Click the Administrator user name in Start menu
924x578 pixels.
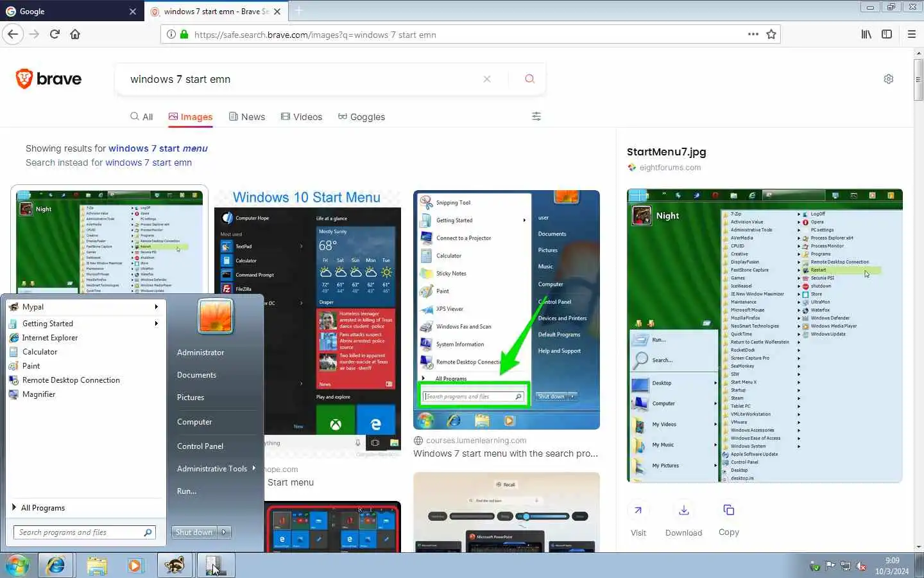pos(200,353)
